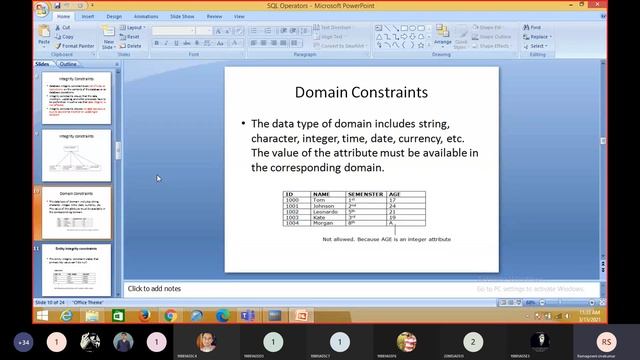The image size is (640, 360).
Task: Select the Right Arrow shape
Action: tap(404, 37)
